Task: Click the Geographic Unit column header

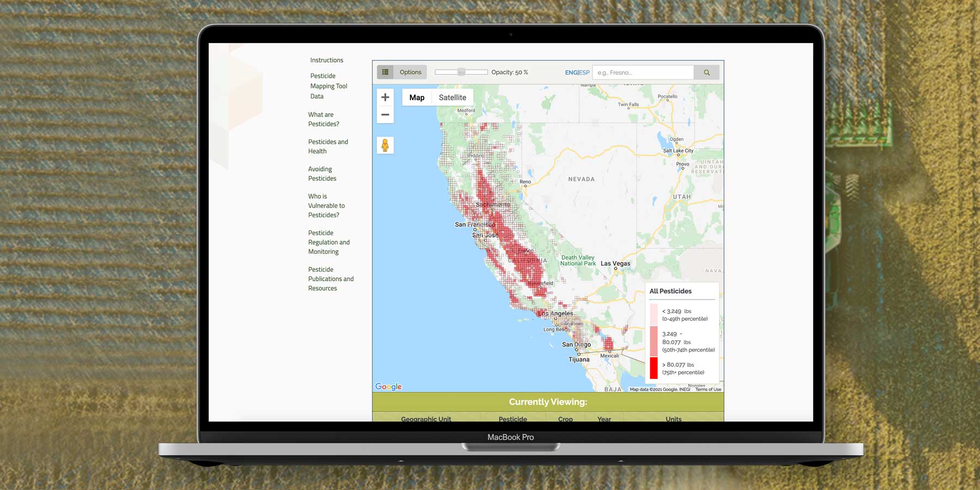Action: click(x=426, y=419)
